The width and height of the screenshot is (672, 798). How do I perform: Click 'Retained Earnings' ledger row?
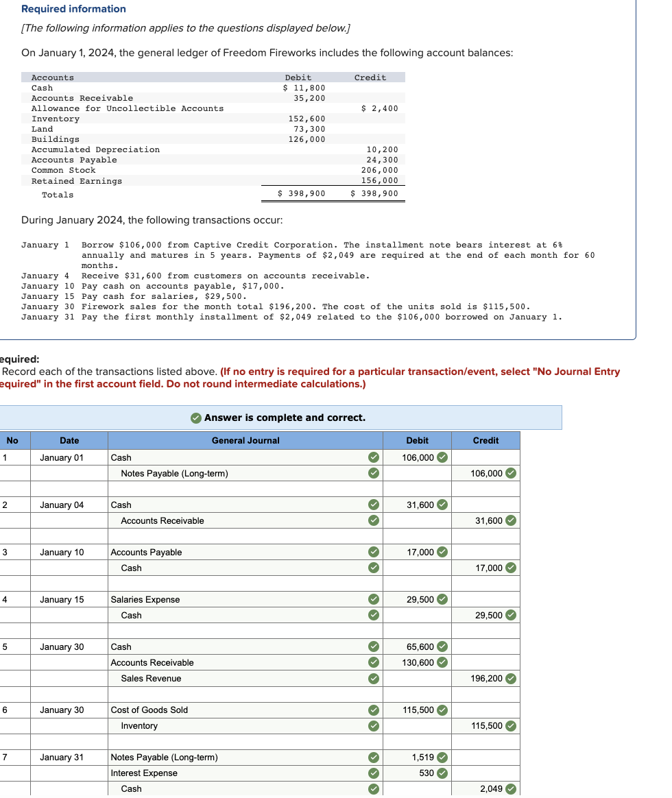pyautogui.click(x=213, y=181)
